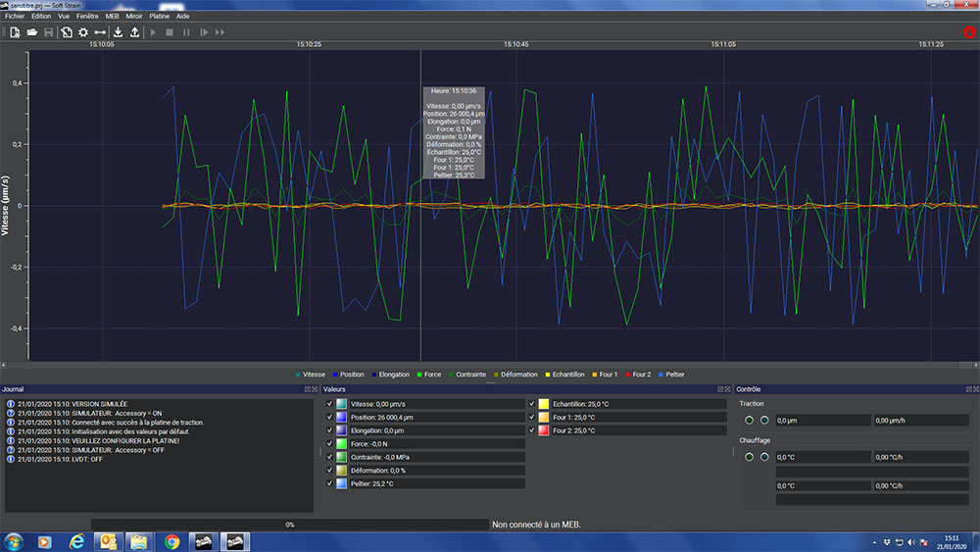Select the first Traction radio button
This screenshot has height=552, width=980.
point(749,420)
